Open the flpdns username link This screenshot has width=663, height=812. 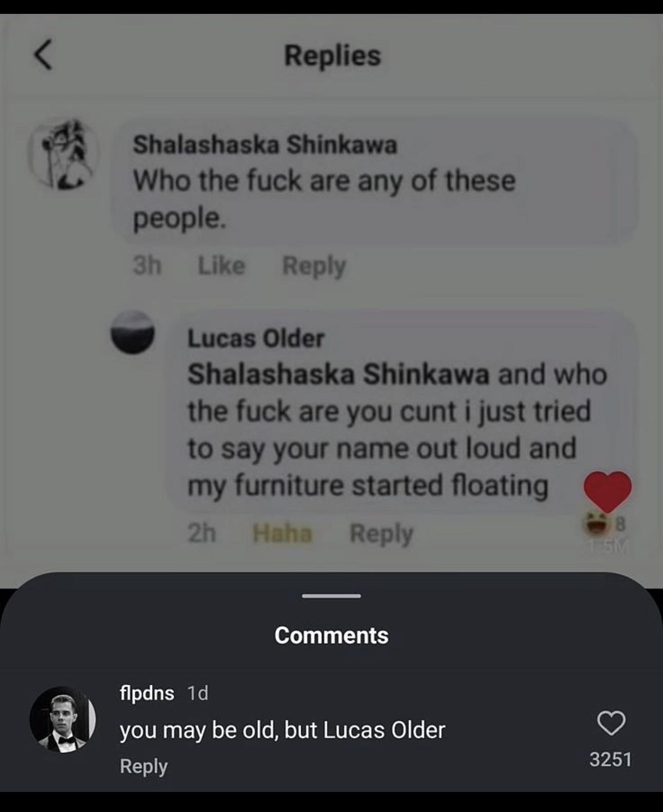(x=147, y=693)
